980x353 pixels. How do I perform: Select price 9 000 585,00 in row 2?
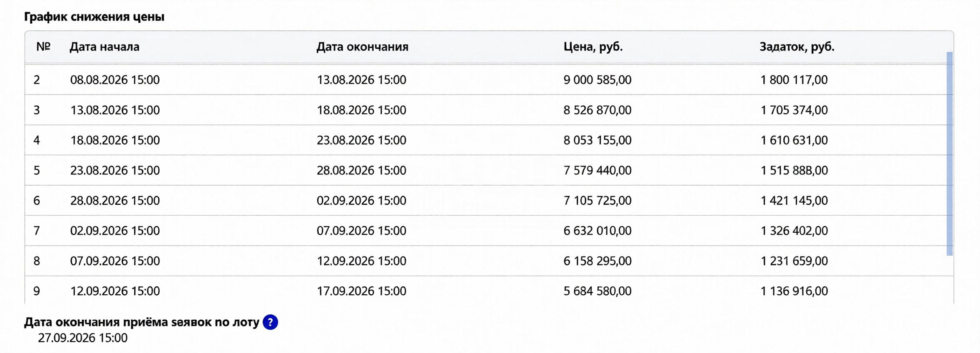click(597, 80)
